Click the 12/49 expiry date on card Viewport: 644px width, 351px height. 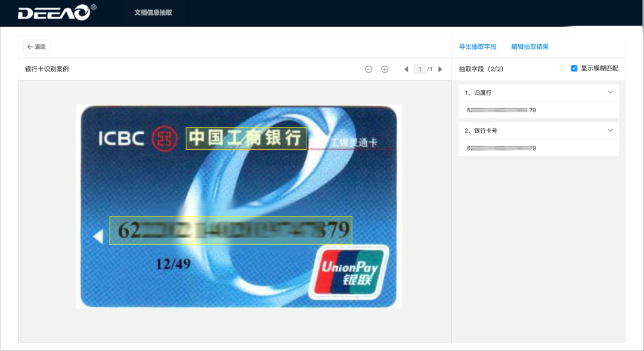click(174, 264)
